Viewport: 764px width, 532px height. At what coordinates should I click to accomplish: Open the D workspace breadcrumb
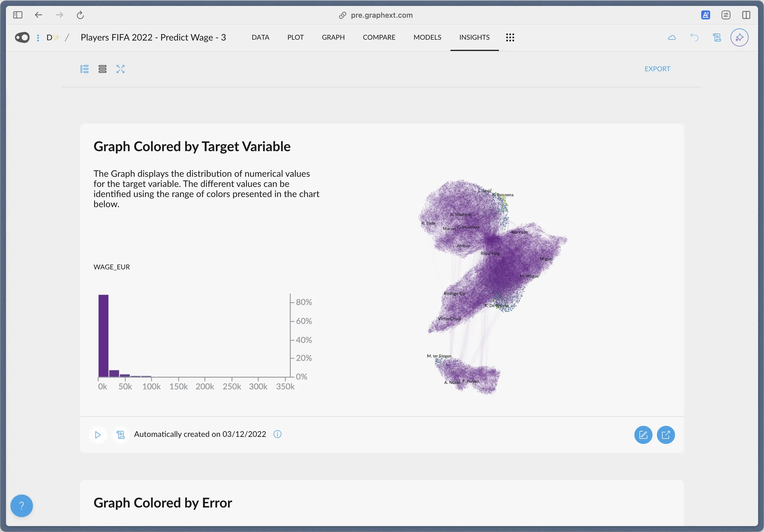click(53, 37)
